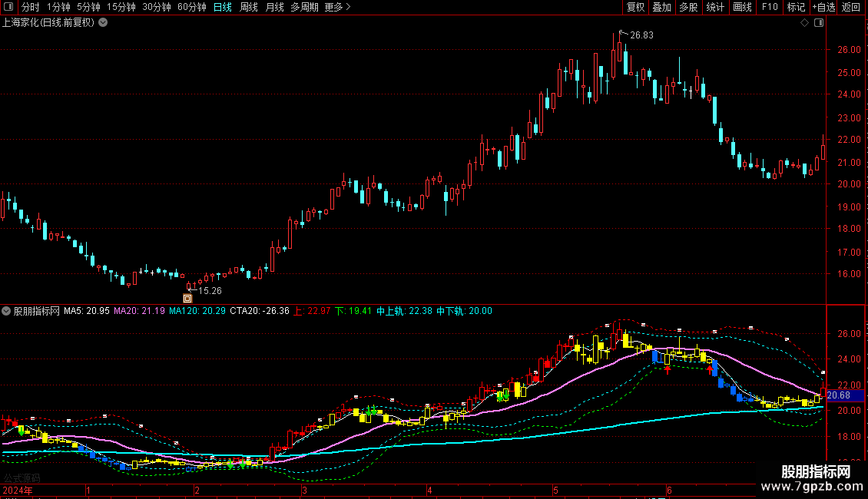Activate the 画线 drawing tools
Screen dimensions: 868x499
(742, 7)
